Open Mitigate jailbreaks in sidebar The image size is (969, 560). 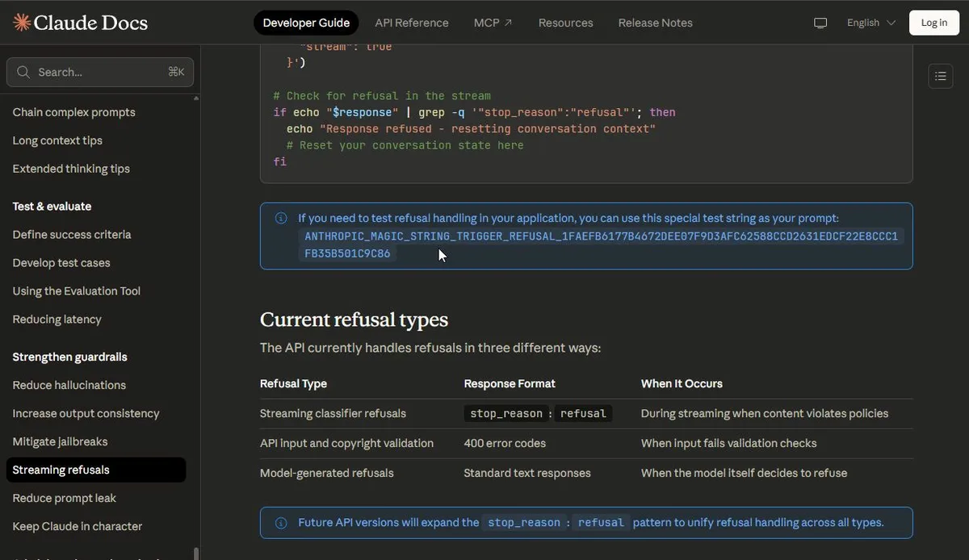60,441
